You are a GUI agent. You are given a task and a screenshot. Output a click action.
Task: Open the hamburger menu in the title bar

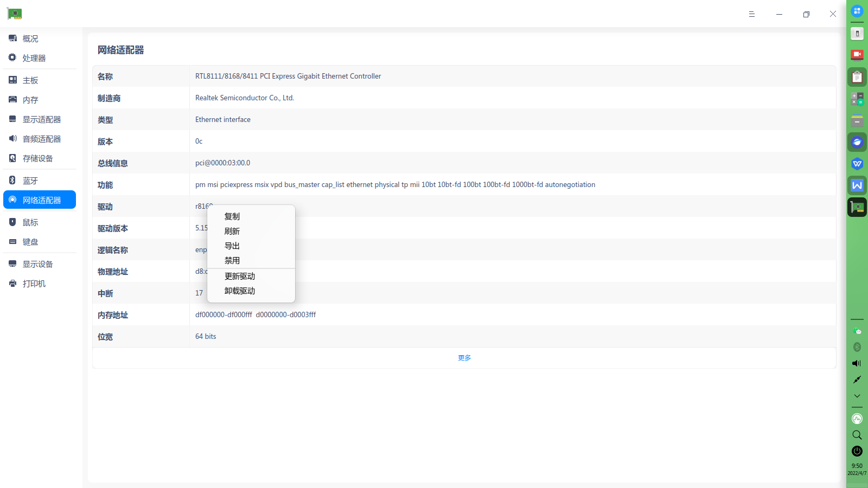tap(752, 14)
